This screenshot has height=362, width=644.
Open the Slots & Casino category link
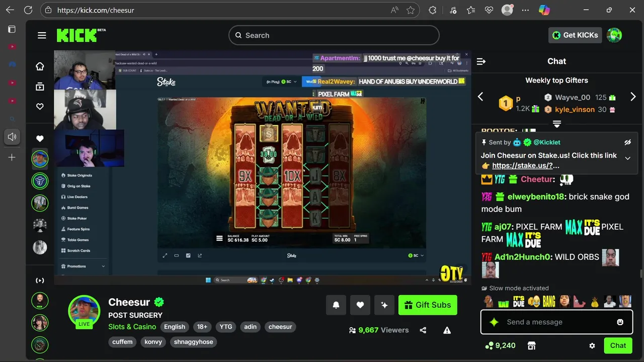pyautogui.click(x=132, y=327)
